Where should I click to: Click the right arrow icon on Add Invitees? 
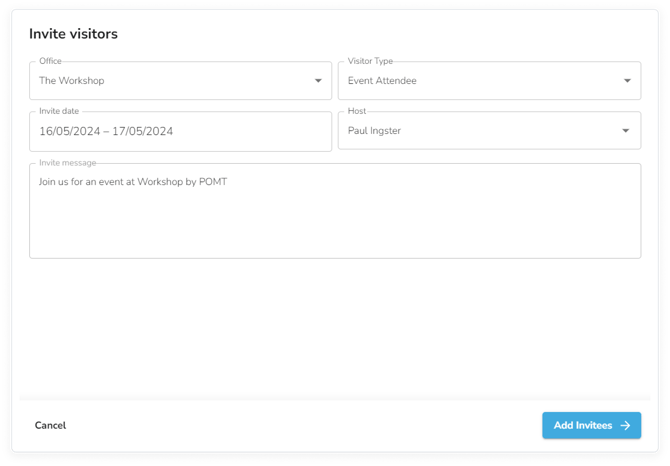click(x=625, y=425)
